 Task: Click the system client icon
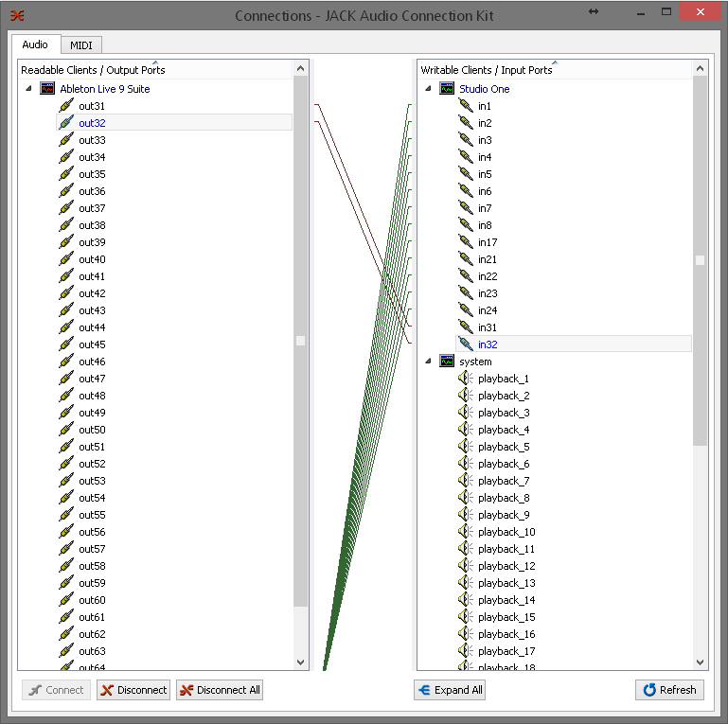tap(447, 362)
